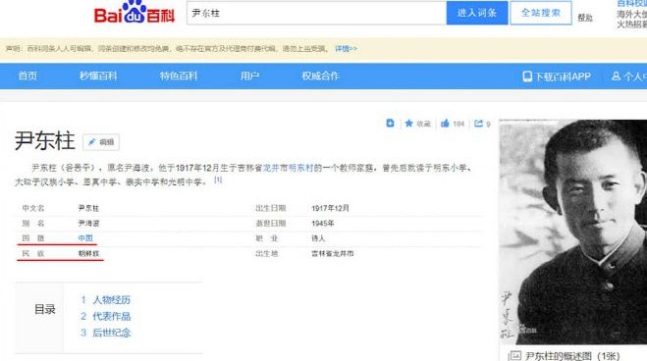Screen dimensions: 647x361
Task: Click the 吉林省龙井市 birthplace value
Action: coord(332,253)
